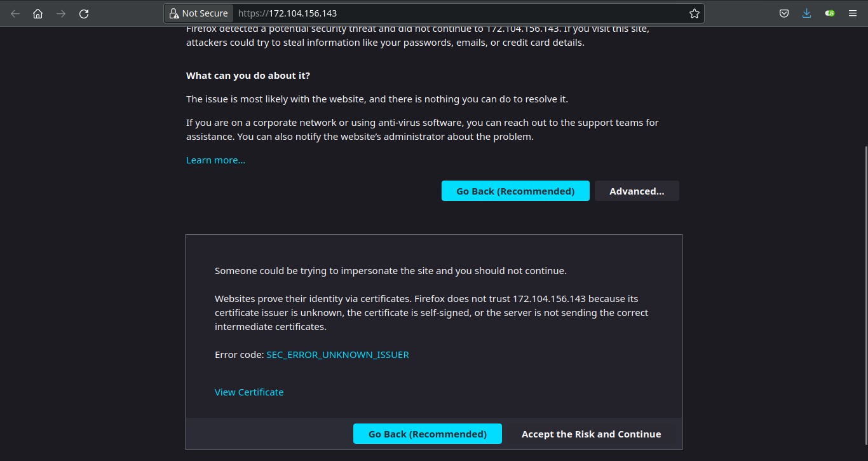Choose Accept the Risk and Continue
The height and width of the screenshot is (461, 868).
pos(591,434)
